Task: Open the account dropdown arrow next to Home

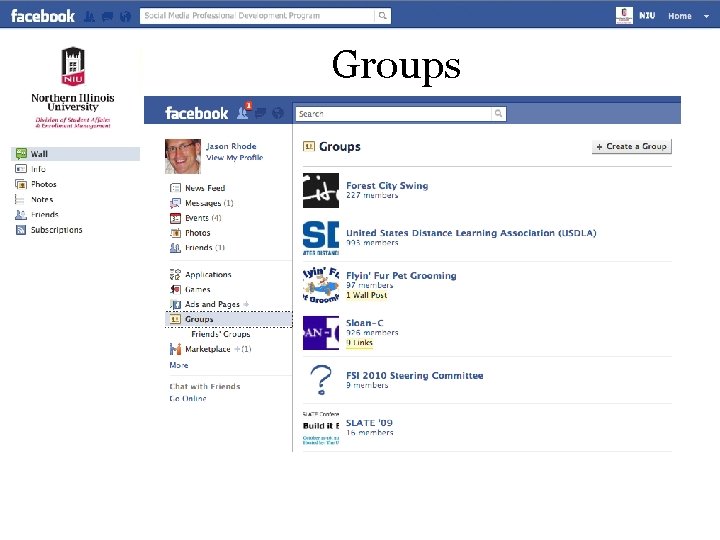Action: pos(706,16)
